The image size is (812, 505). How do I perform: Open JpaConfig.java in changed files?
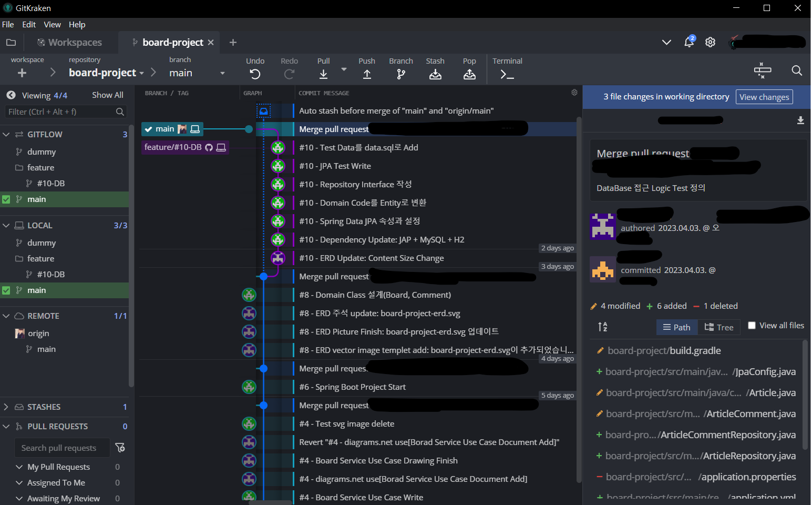point(697,372)
